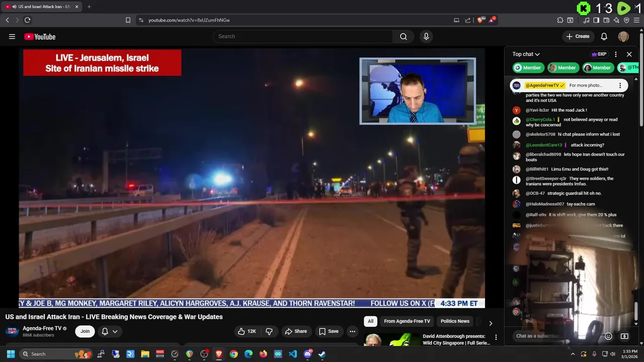Click the Create button
Screen dimensions: 644x362
[x=578, y=36]
